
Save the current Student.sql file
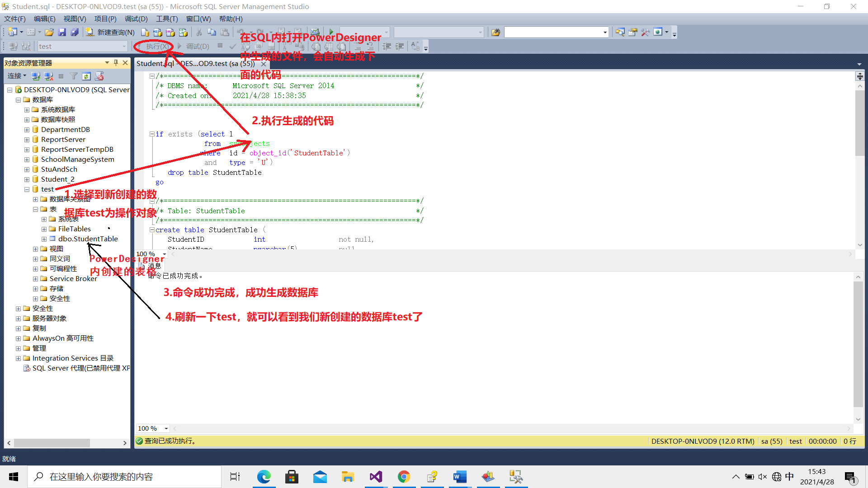[62, 32]
